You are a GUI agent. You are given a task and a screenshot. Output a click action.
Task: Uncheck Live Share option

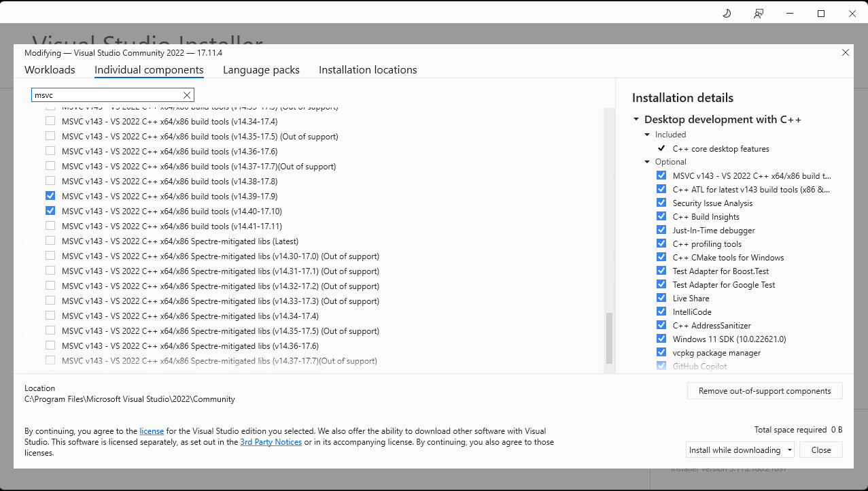661,298
